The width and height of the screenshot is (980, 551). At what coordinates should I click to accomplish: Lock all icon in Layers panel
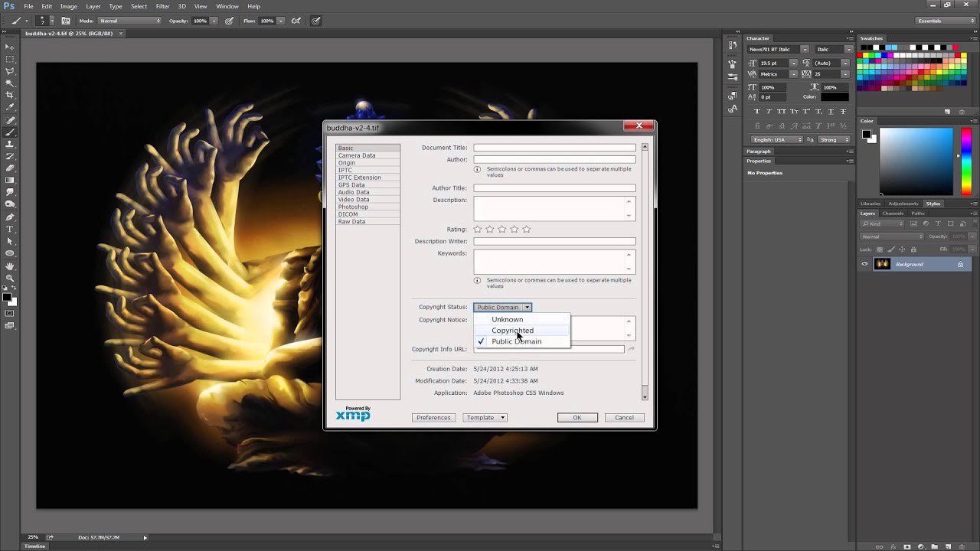click(913, 249)
